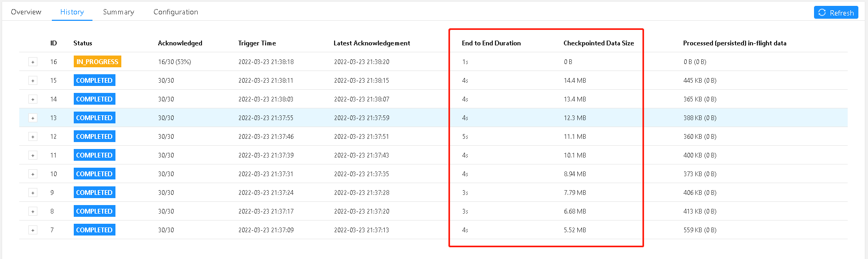This screenshot has height=259, width=868.
Task: Click the 559 KB (0 B) value
Action: [700, 230]
